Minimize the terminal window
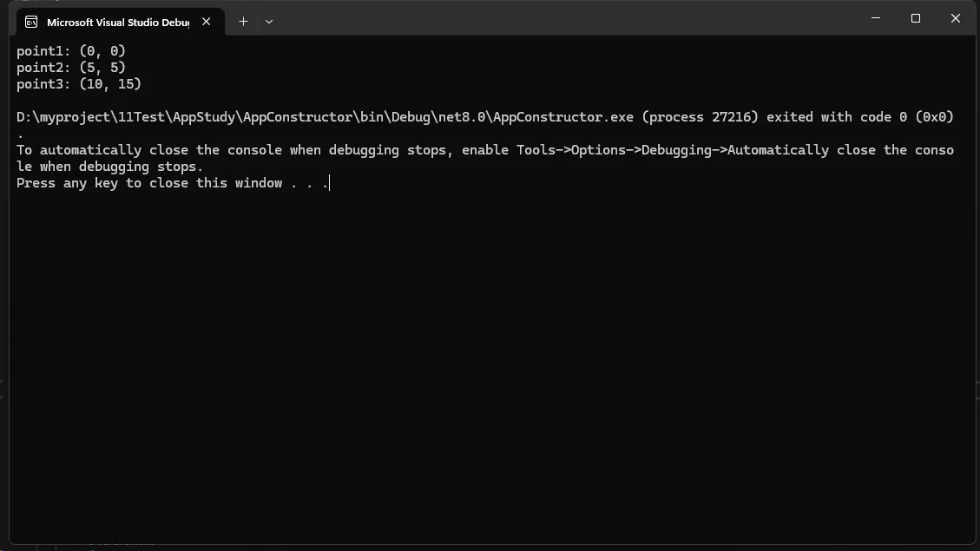 (876, 18)
